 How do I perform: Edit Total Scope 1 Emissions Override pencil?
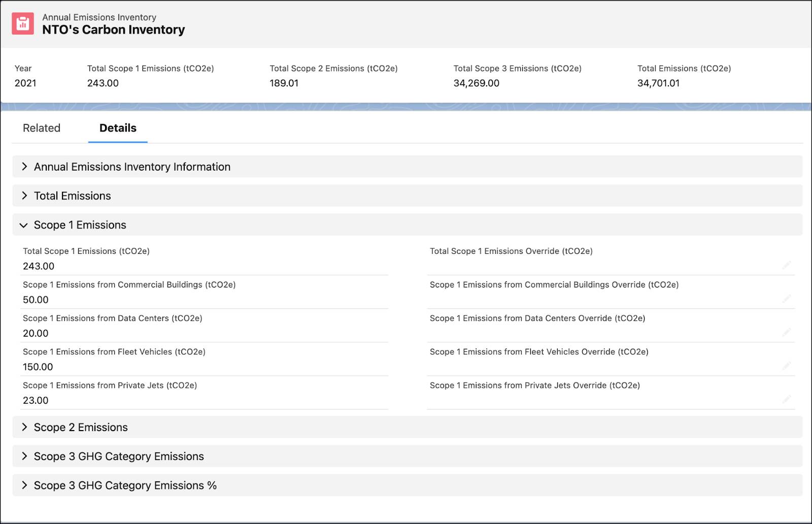[787, 265]
